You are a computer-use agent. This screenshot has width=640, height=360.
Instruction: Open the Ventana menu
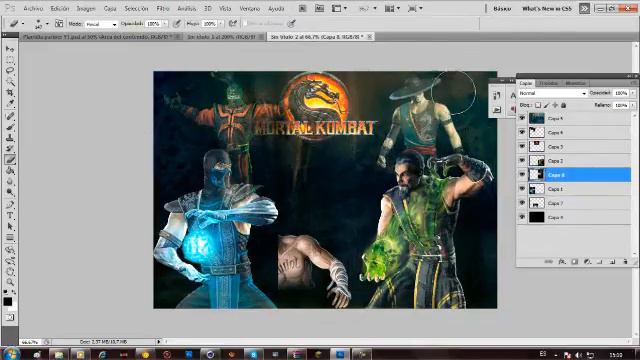[x=250, y=8]
